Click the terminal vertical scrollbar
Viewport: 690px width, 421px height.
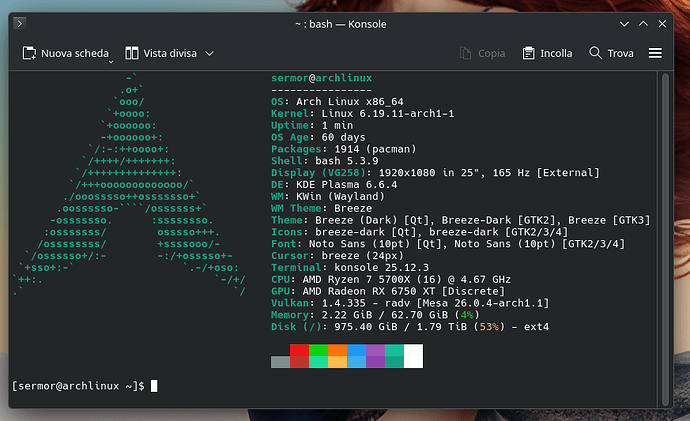pyautogui.click(x=665, y=239)
